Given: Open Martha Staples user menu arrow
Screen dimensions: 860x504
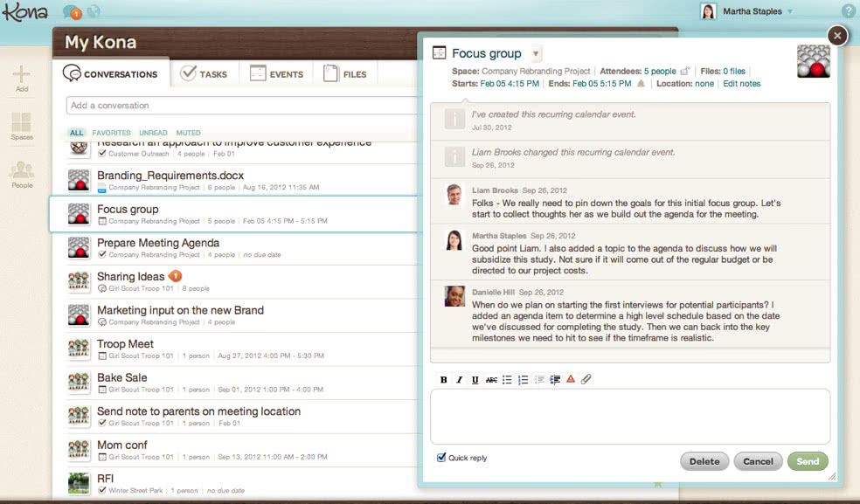Looking at the screenshot, I should 790,11.
